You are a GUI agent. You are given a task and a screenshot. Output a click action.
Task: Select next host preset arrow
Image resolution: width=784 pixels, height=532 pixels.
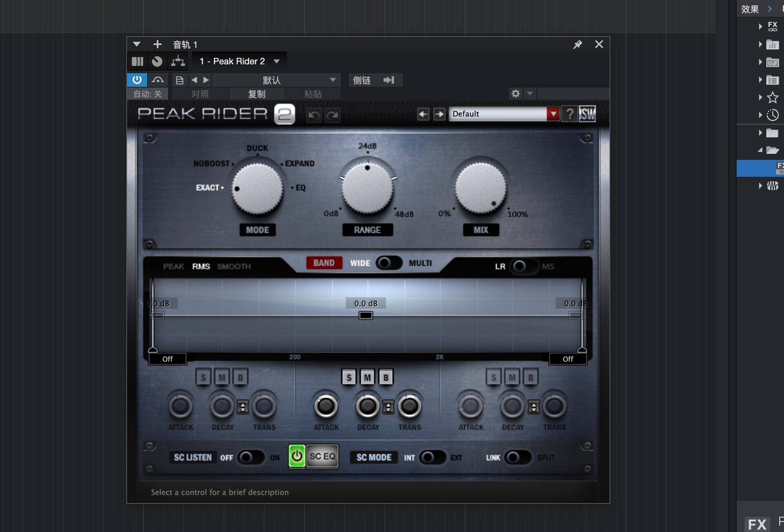coord(206,80)
